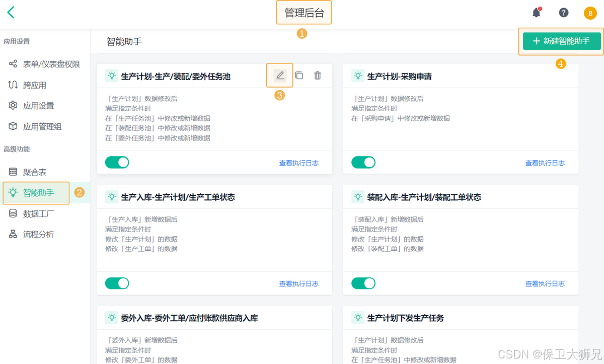Click the 高级功能 section label
Screen dimensions: 604x364
pyautogui.click(x=17, y=149)
